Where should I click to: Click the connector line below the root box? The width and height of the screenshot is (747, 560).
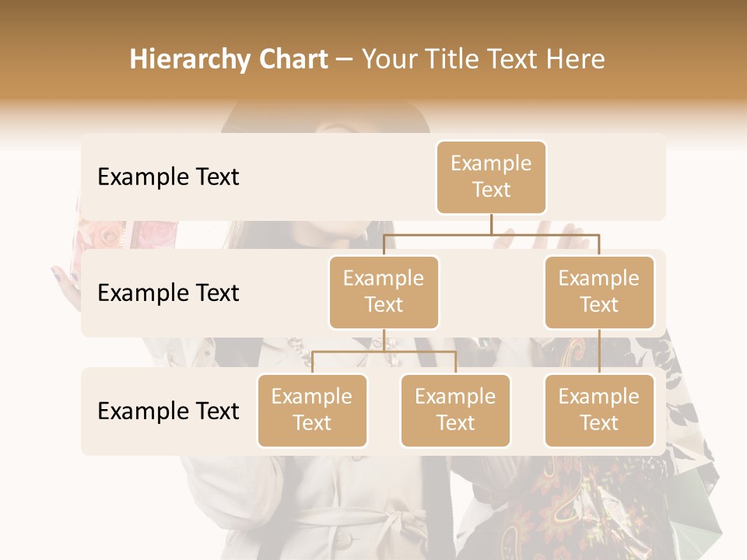(491, 224)
